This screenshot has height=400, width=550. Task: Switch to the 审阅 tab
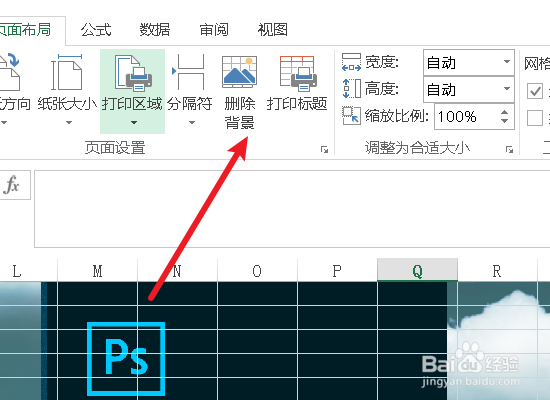214,30
